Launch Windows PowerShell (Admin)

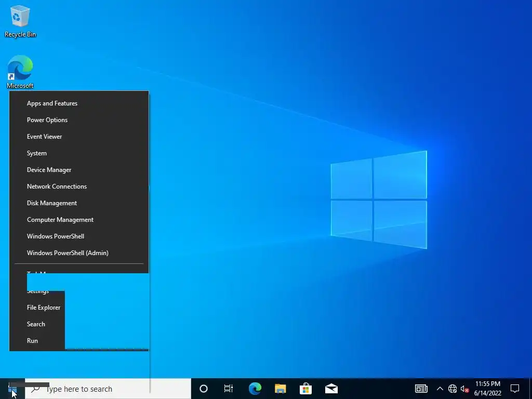click(x=79, y=253)
